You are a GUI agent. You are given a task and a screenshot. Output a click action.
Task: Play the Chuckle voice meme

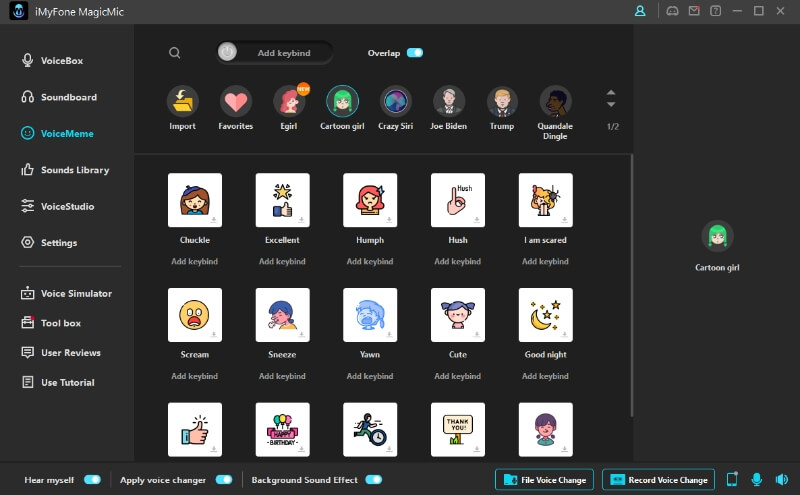coord(195,200)
